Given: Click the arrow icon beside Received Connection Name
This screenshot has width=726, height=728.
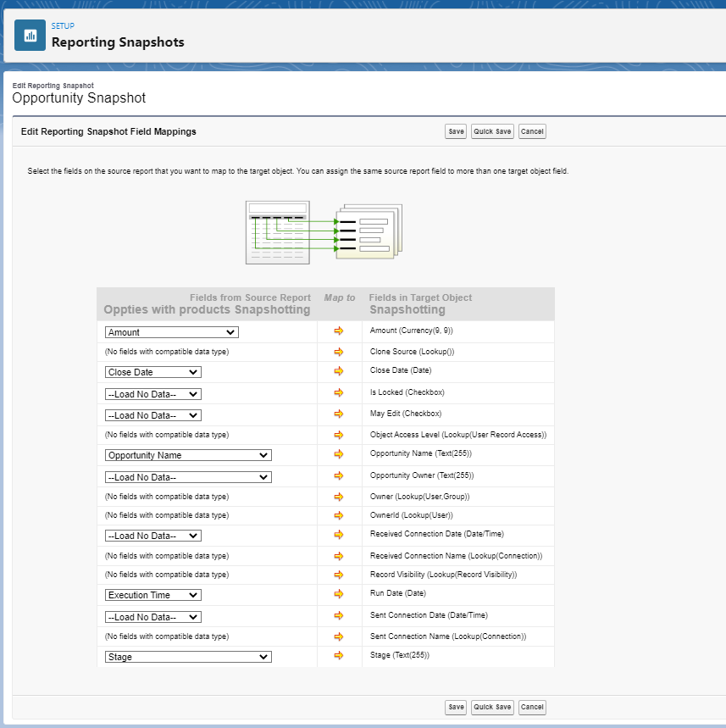Looking at the screenshot, I should (x=339, y=556).
